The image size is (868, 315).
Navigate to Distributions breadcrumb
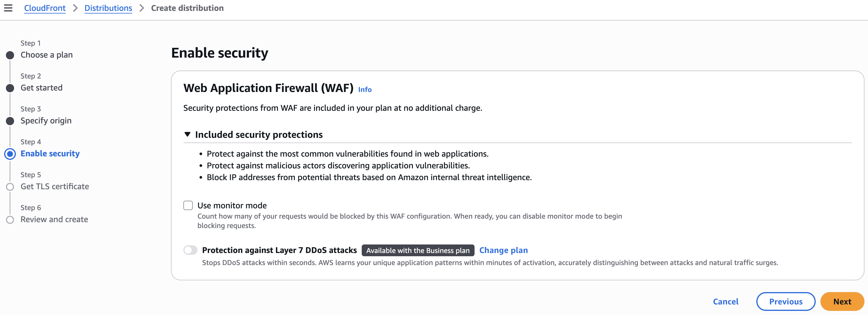[108, 8]
